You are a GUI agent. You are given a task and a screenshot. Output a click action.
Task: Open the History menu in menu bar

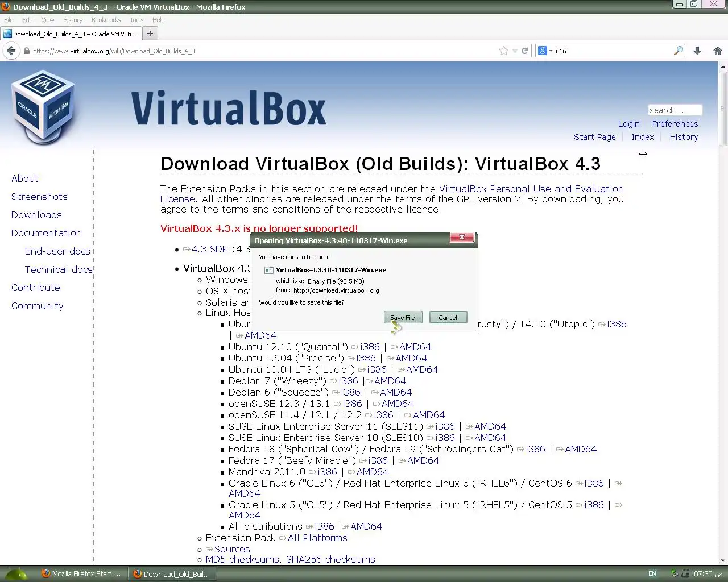[x=73, y=20]
